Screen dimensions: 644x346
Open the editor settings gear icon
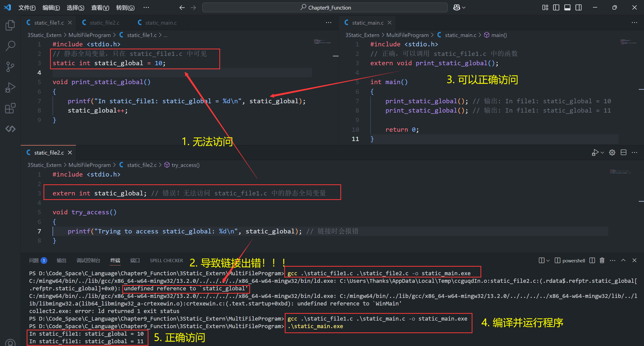[612, 152]
